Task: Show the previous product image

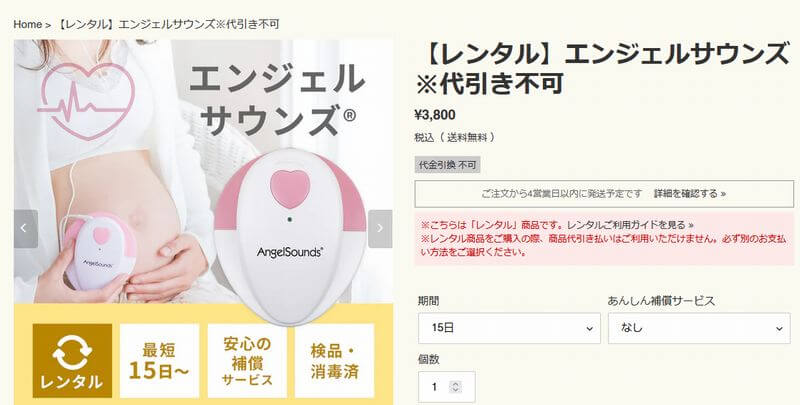Action: [26, 229]
